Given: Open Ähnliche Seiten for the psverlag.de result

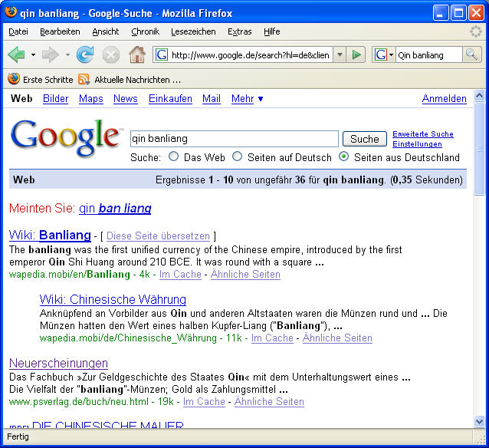Looking at the screenshot, I should 269,401.
